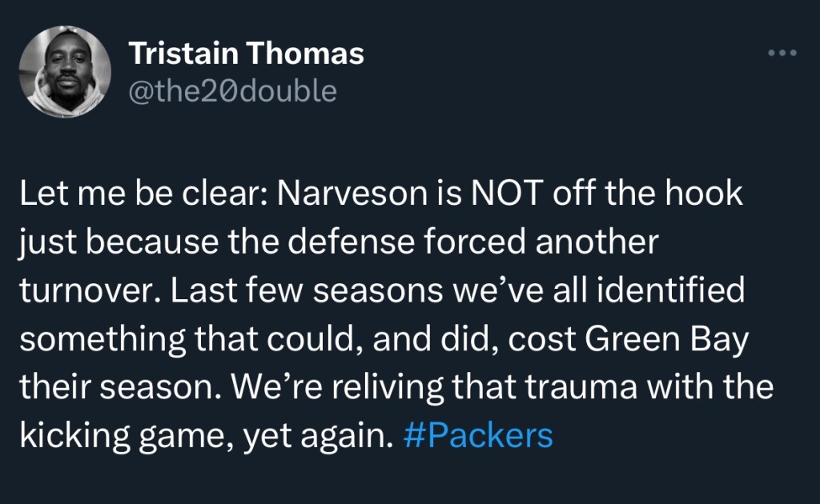Image resolution: width=820 pixels, height=504 pixels.
Task: Open the three-dot more options menu
Action: [782, 54]
